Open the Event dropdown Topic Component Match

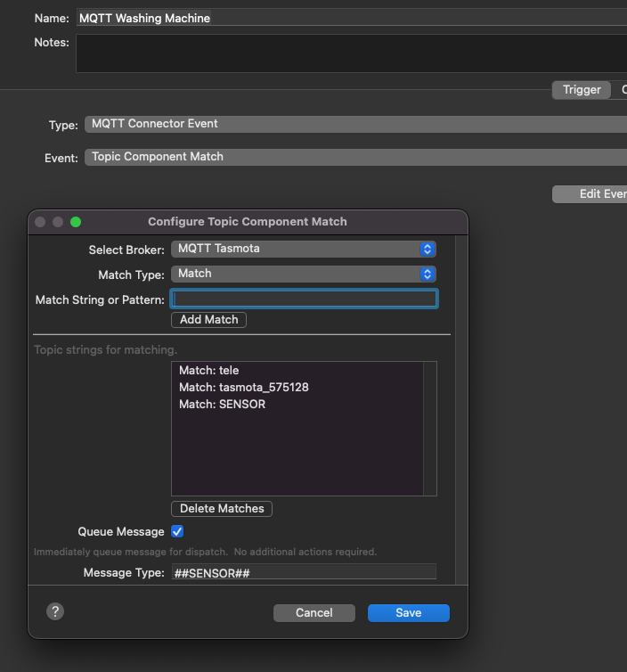[x=355, y=157]
